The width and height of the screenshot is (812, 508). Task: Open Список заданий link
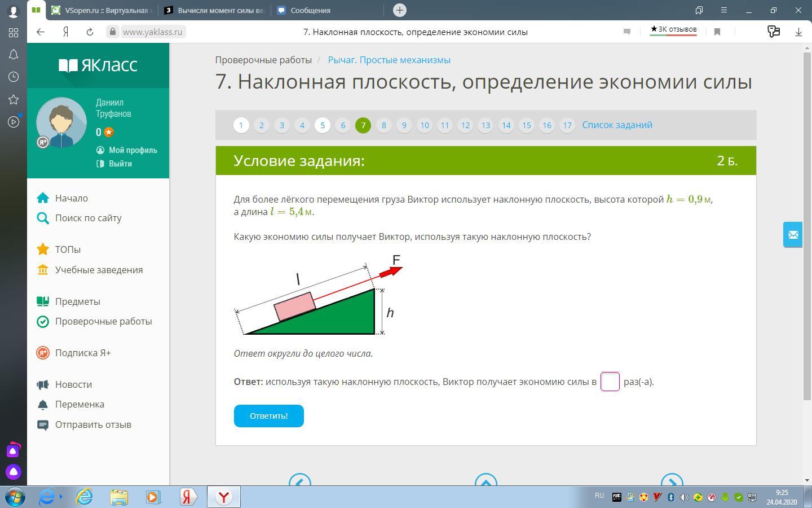(617, 125)
